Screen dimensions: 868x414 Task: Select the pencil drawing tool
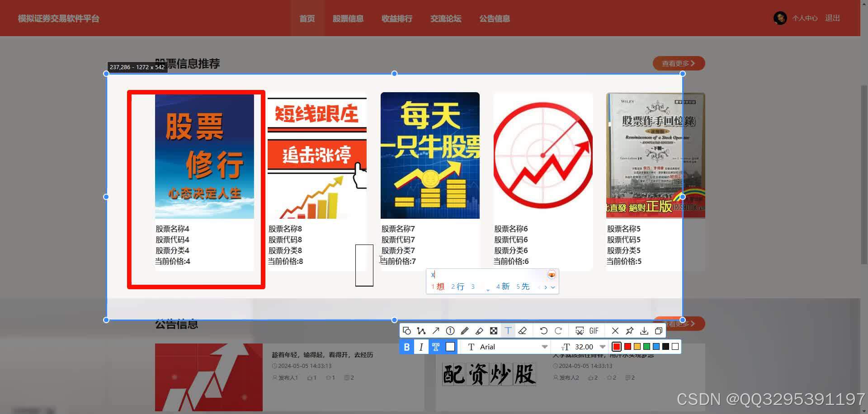coord(465,331)
